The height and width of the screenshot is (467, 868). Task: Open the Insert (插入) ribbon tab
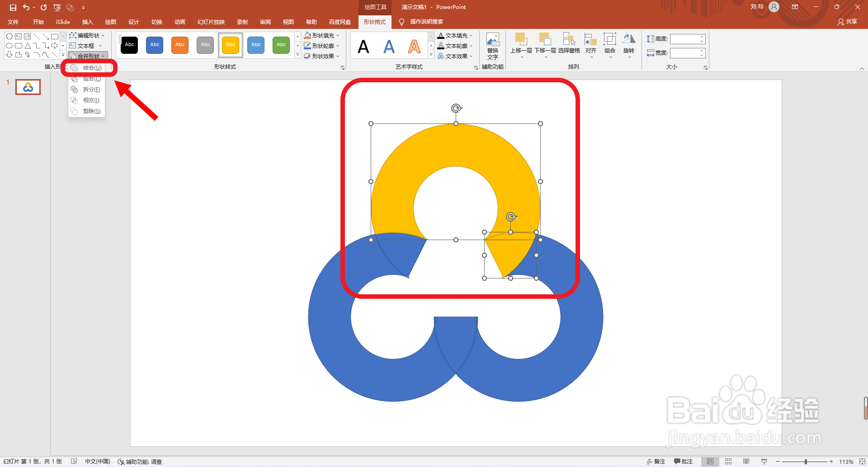click(x=87, y=22)
